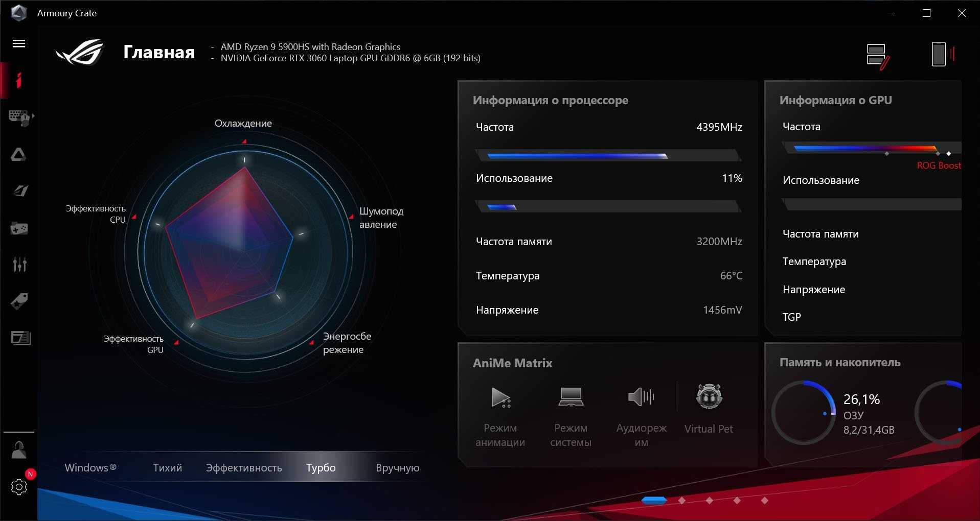This screenshot has height=521, width=980.
Task: Select the Windows® operating mode
Action: coord(90,467)
